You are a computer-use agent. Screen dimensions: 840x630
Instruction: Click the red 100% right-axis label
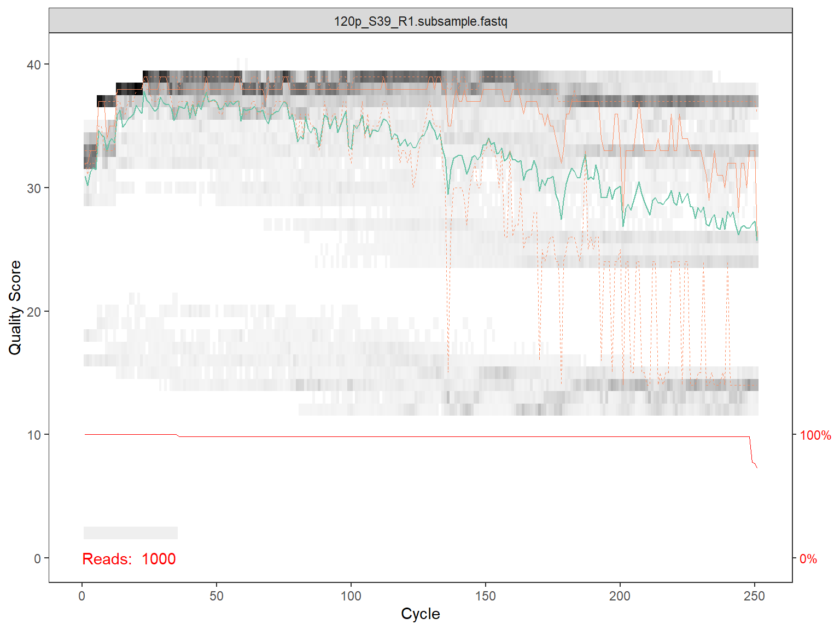pyautogui.click(x=815, y=435)
